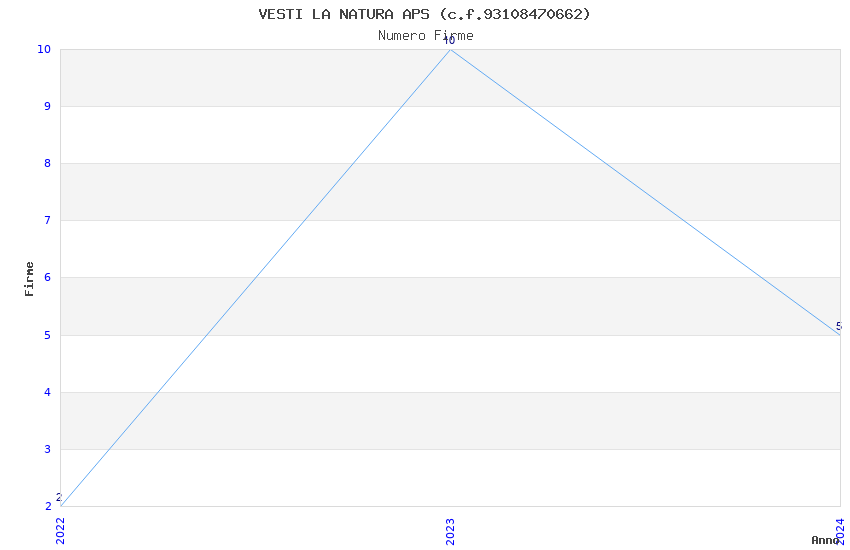This screenshot has width=850, height=550.
Task: Click the y-axis tick value 3
Action: [48, 449]
